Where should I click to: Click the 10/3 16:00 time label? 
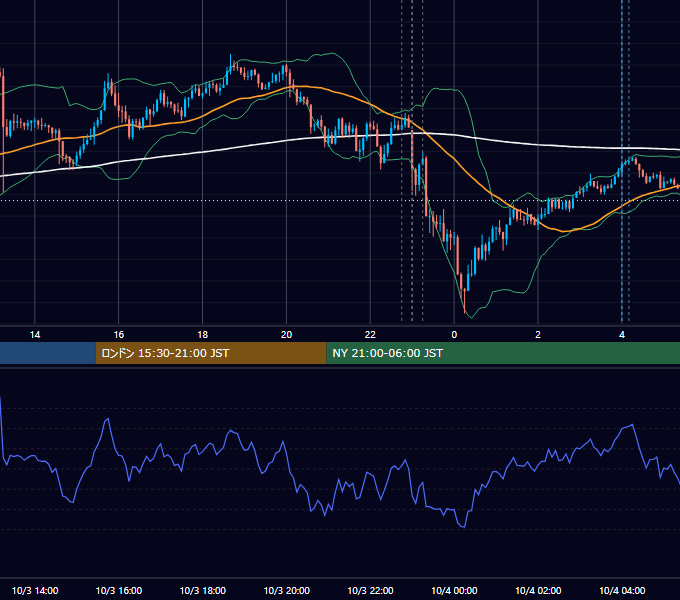tap(119, 590)
